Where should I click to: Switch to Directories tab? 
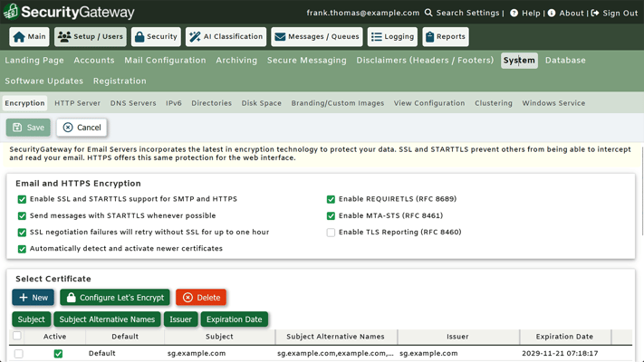(x=212, y=103)
